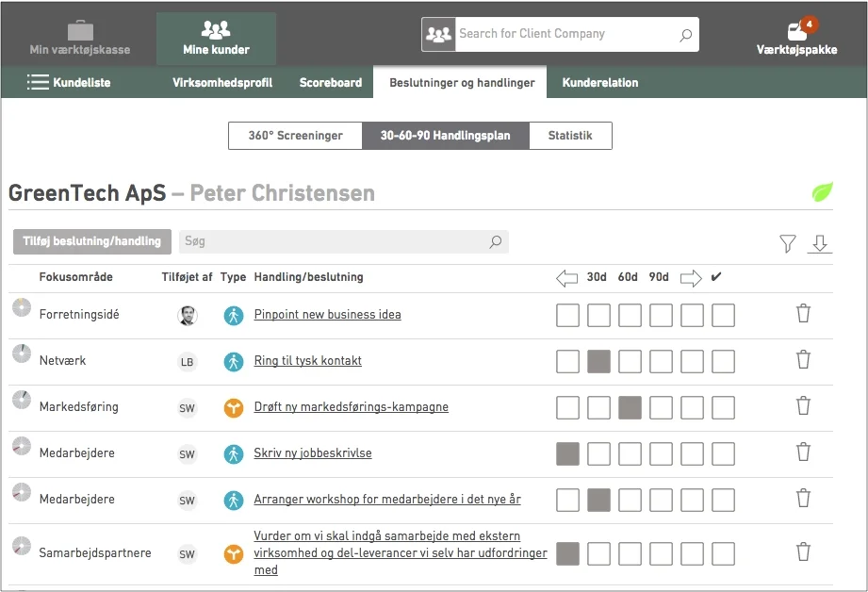Open Skriv ny jobbeskrivlse link
The height and width of the screenshot is (592, 868).
click(x=313, y=453)
